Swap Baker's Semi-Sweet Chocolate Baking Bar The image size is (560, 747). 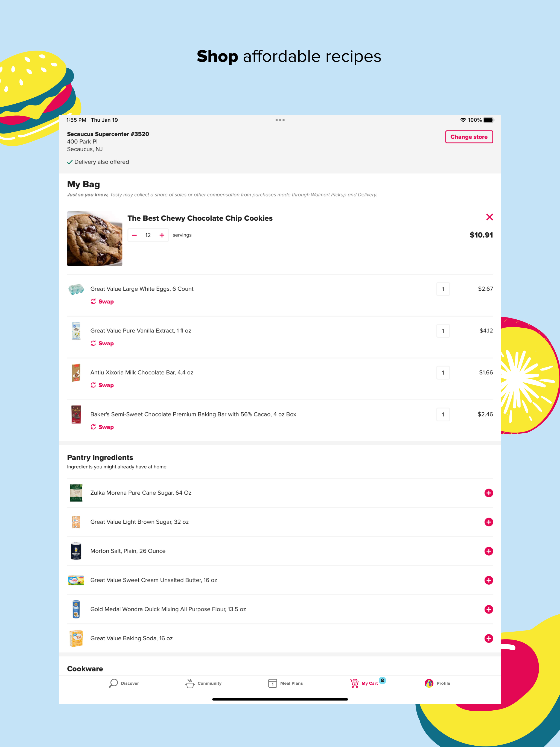(x=102, y=427)
